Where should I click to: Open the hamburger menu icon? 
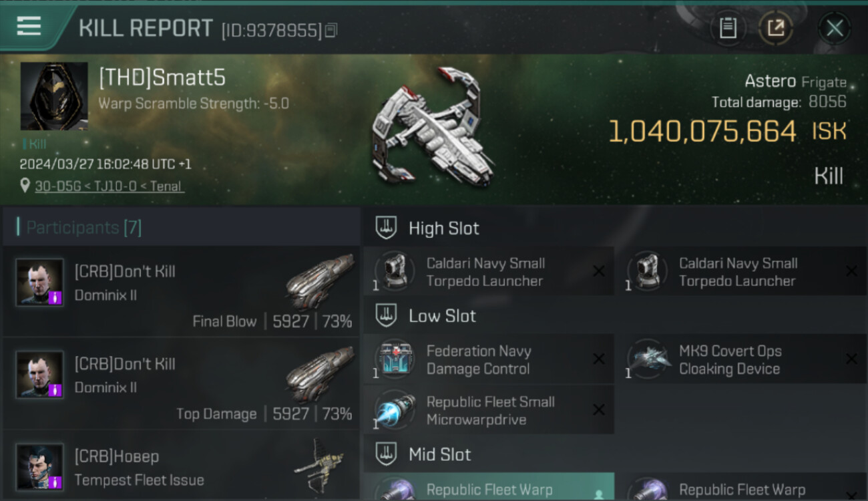(29, 26)
